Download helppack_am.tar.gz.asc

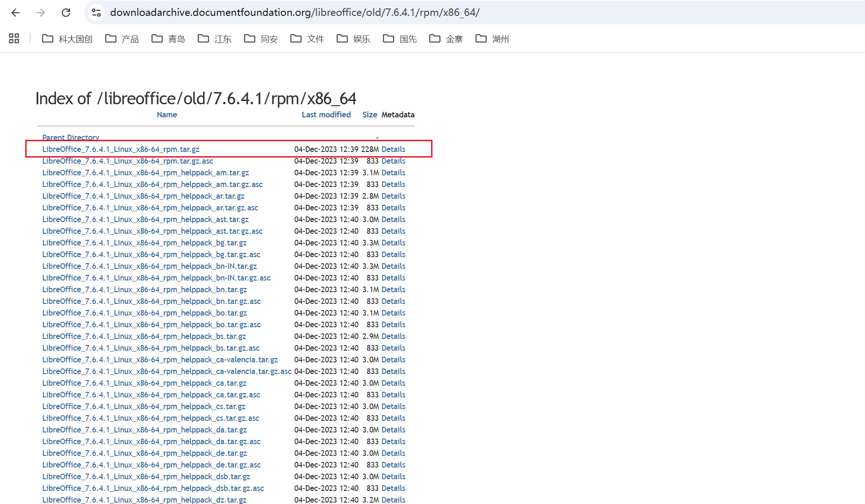[152, 184]
